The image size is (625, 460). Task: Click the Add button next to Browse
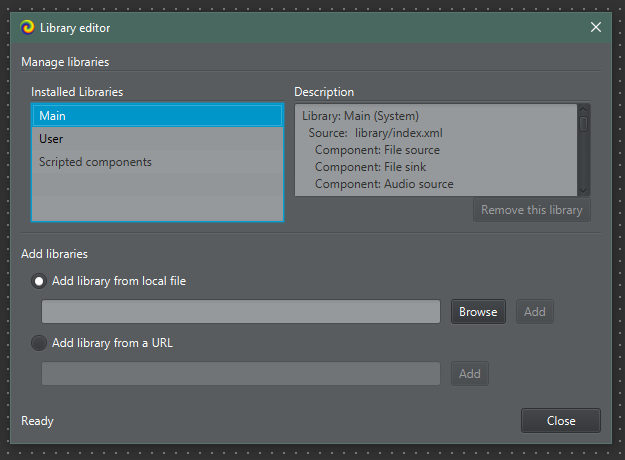pos(535,312)
